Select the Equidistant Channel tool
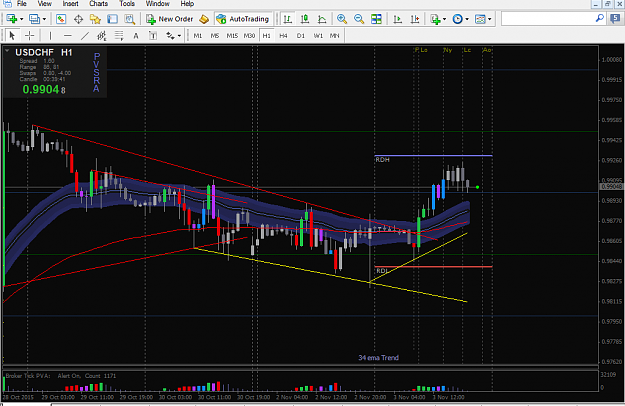The width and height of the screenshot is (625, 406). pyautogui.click(x=102, y=36)
